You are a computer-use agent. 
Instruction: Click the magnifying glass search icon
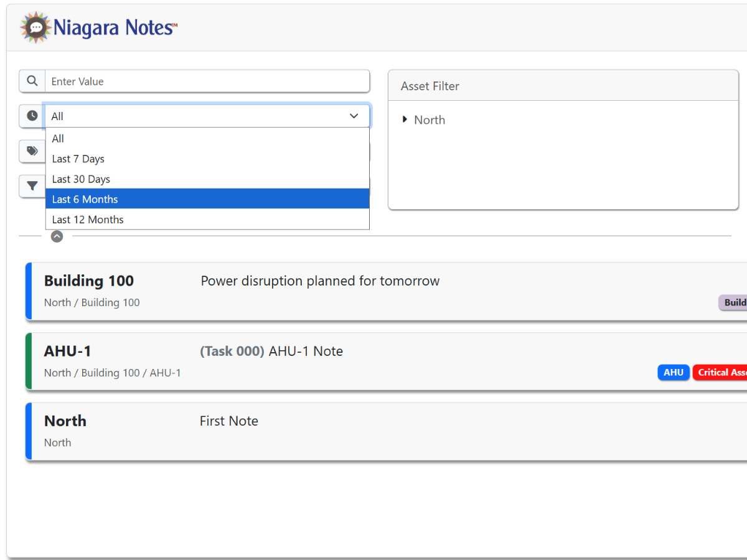pos(32,81)
